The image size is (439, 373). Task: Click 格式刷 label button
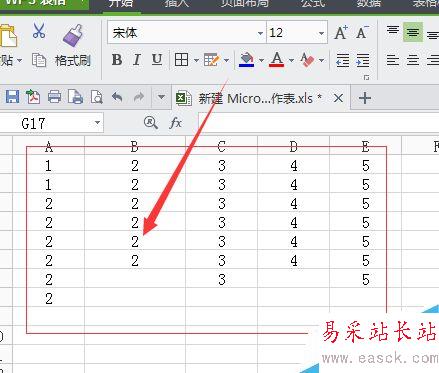coord(73,61)
